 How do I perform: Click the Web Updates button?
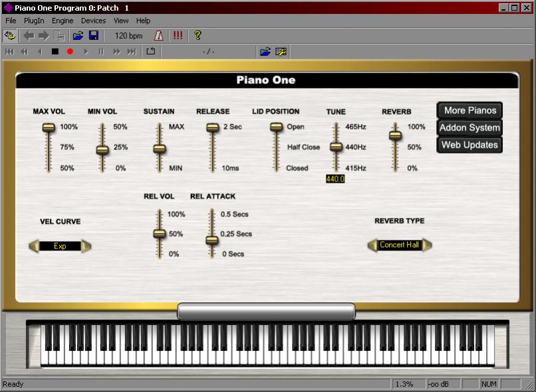pos(469,145)
